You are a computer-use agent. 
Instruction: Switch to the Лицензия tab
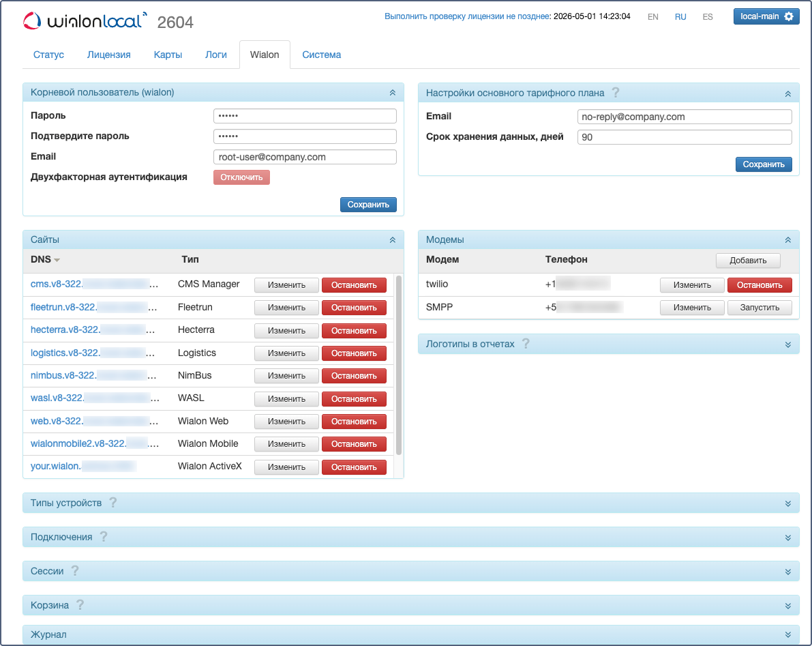point(109,55)
